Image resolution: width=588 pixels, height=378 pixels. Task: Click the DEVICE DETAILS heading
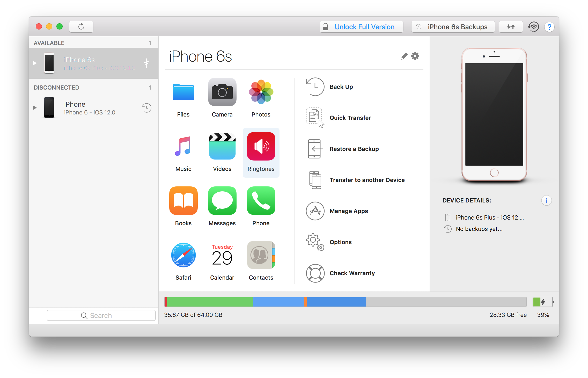(x=467, y=200)
